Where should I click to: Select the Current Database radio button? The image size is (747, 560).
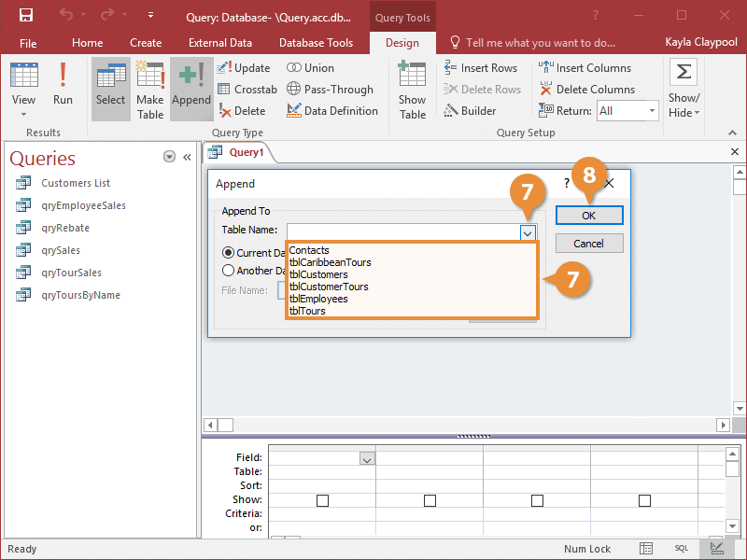pos(228,252)
